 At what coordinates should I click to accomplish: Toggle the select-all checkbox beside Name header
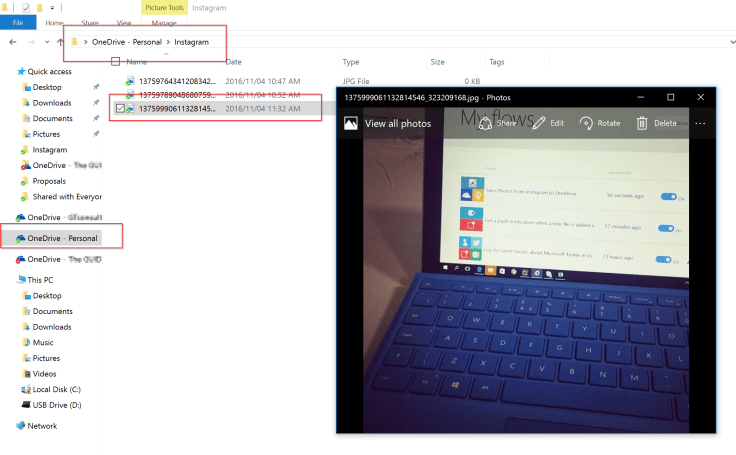click(116, 62)
